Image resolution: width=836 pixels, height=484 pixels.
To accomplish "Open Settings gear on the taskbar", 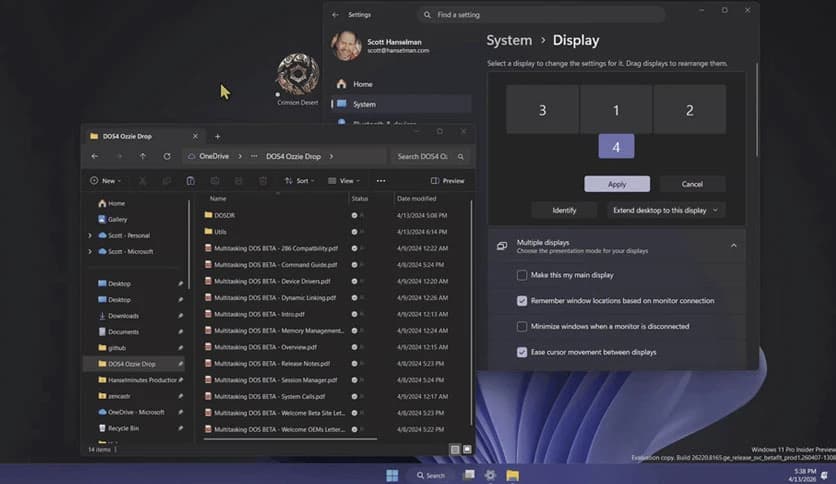I will (490, 475).
